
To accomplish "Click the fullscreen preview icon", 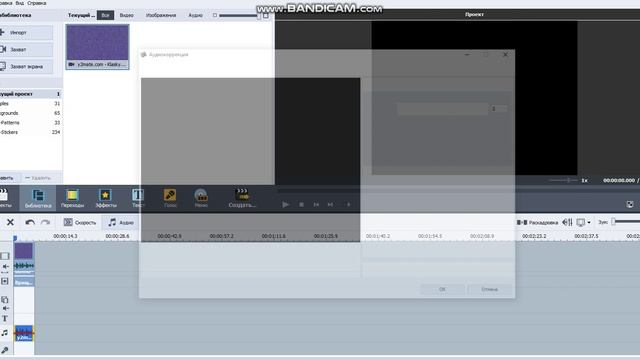I will pos(630,204).
